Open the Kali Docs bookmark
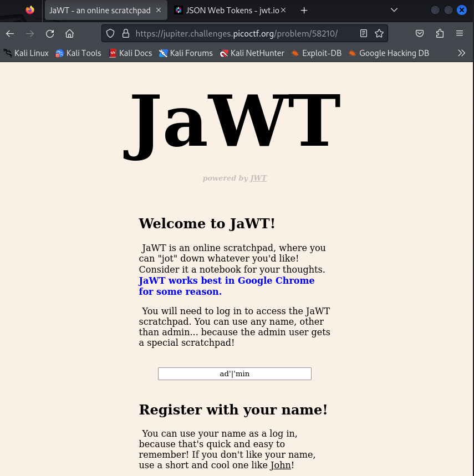Screen dimensions: 474x476 [x=131, y=53]
